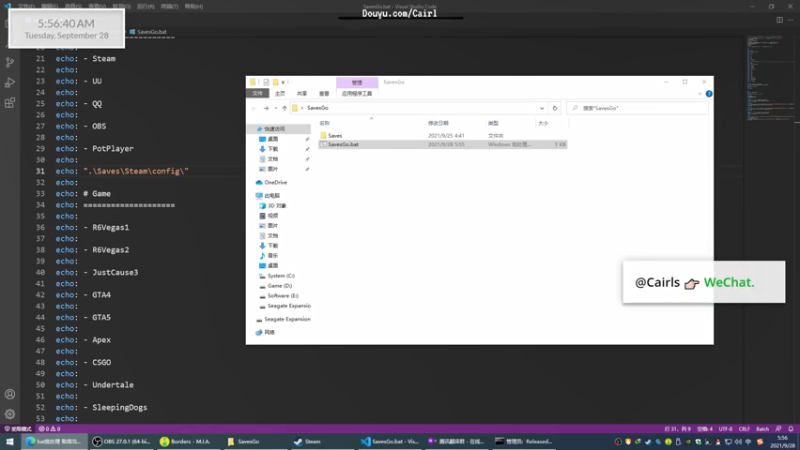This screenshot has height=450, width=800.
Task: Go up one folder level in File Explorer
Action: [284, 108]
